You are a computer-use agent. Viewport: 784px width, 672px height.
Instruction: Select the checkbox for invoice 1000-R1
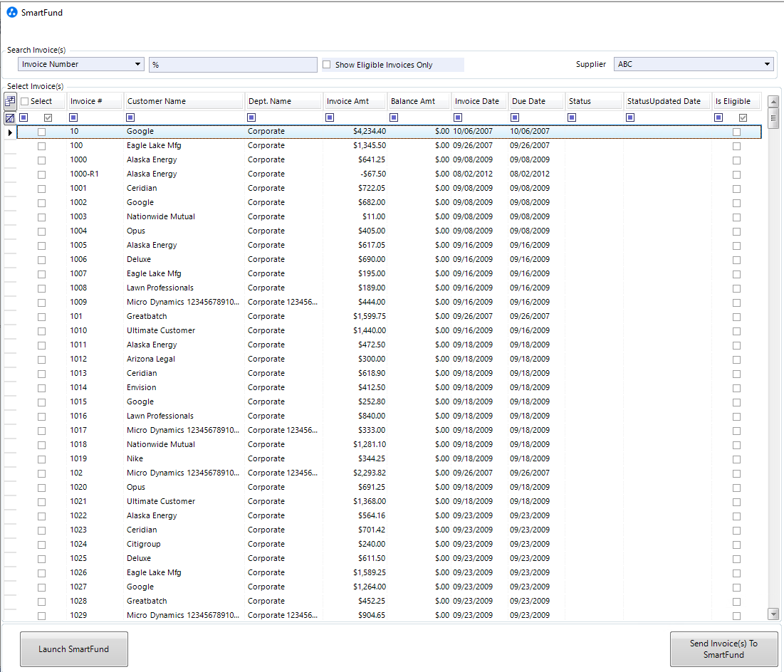tap(41, 174)
